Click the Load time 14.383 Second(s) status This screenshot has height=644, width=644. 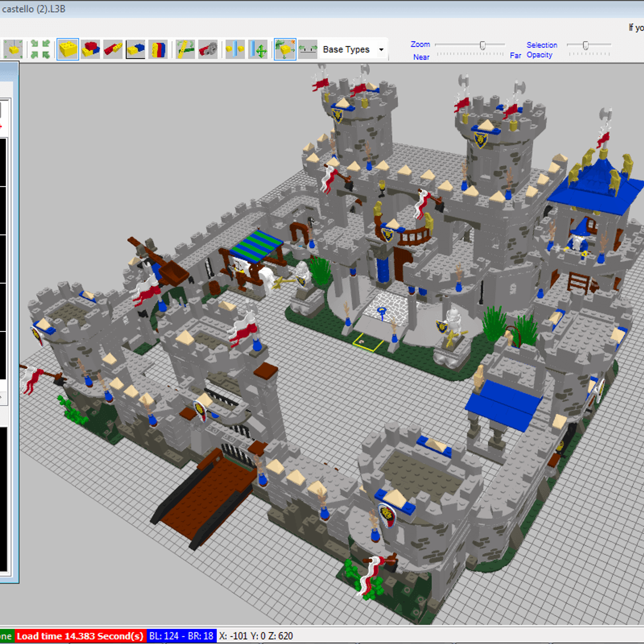pyautogui.click(x=80, y=636)
